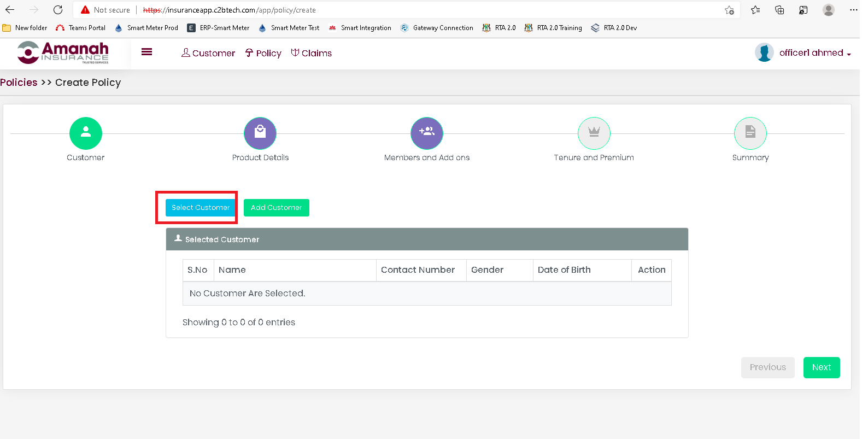Click the Add Customer button
Image resolution: width=868 pixels, height=439 pixels.
click(x=277, y=208)
